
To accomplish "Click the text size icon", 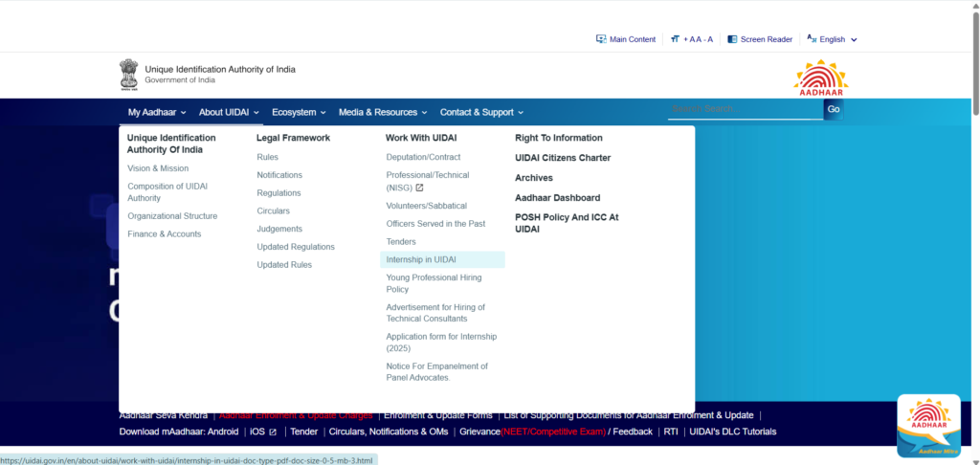I will 675,38.
